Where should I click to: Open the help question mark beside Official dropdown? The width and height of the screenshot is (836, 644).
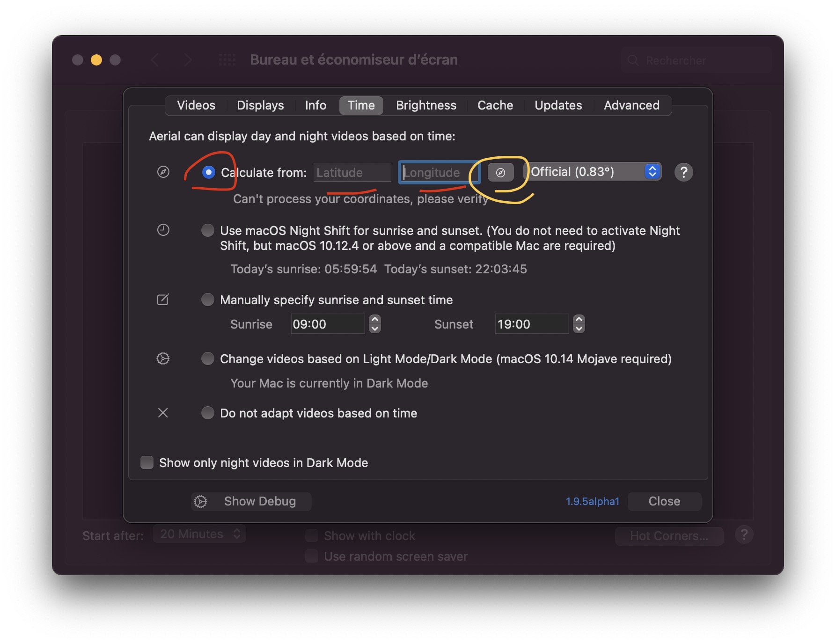683,172
